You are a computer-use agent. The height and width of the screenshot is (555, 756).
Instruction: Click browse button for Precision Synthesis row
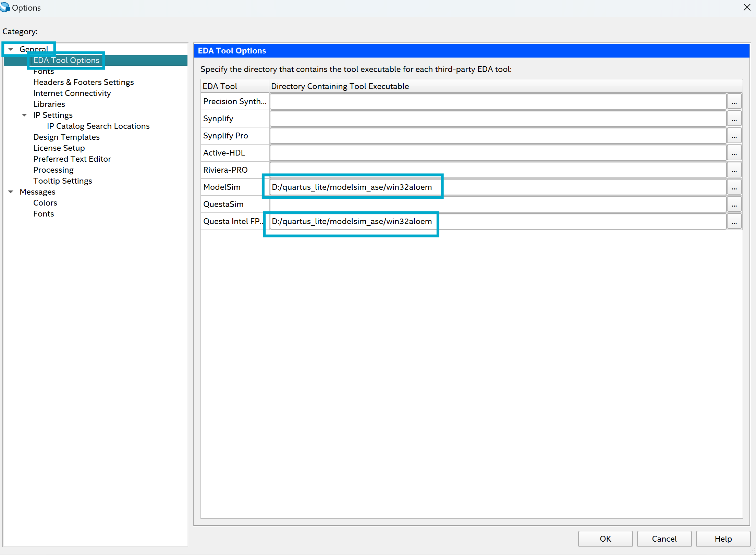coord(734,101)
